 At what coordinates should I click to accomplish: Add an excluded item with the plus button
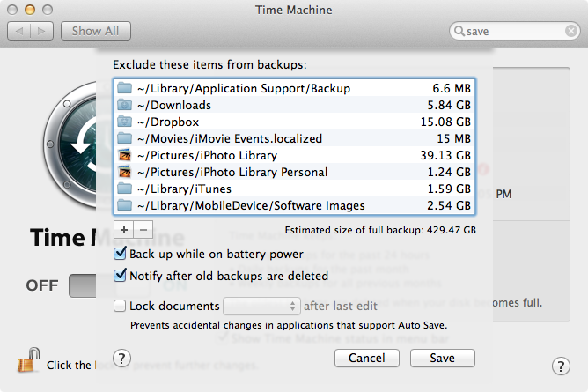point(124,229)
